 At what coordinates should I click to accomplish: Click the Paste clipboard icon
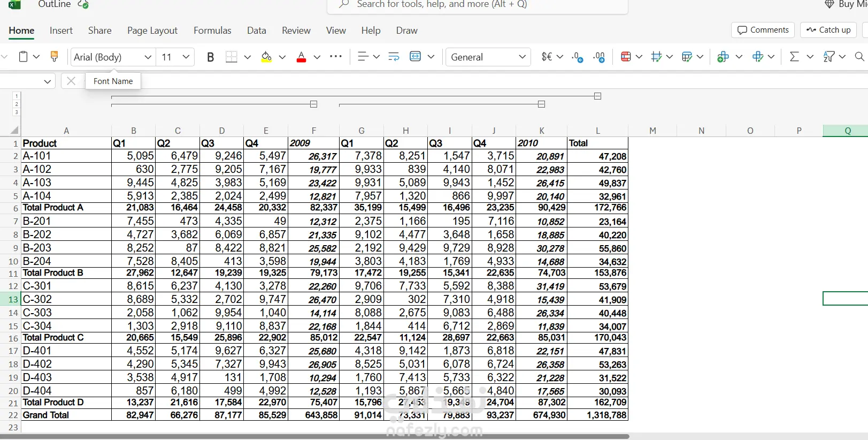23,57
